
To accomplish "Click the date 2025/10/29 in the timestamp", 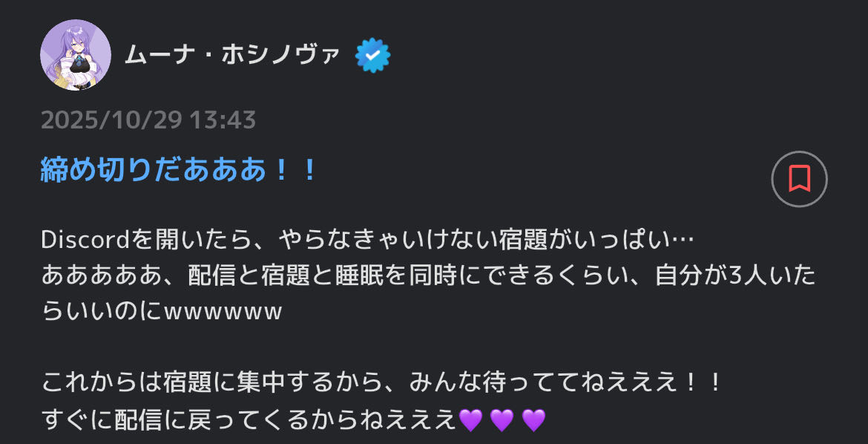I will (112, 120).
